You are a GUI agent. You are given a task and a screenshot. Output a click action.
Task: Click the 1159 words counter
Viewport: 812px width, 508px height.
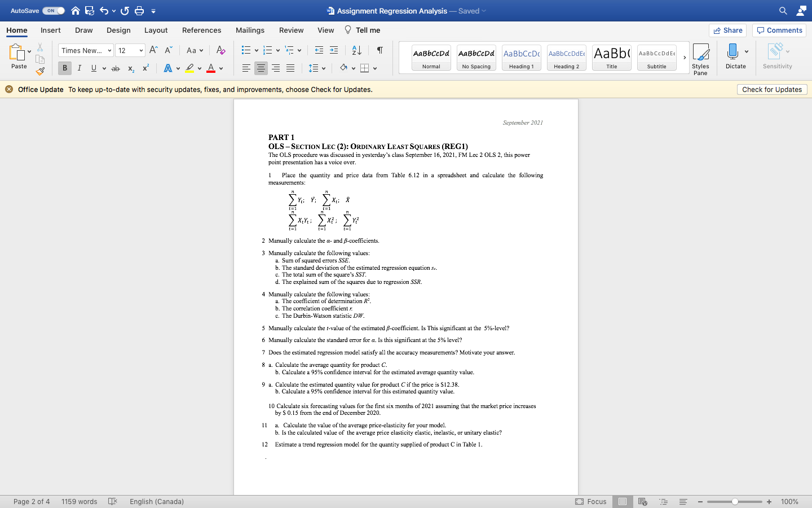point(79,501)
